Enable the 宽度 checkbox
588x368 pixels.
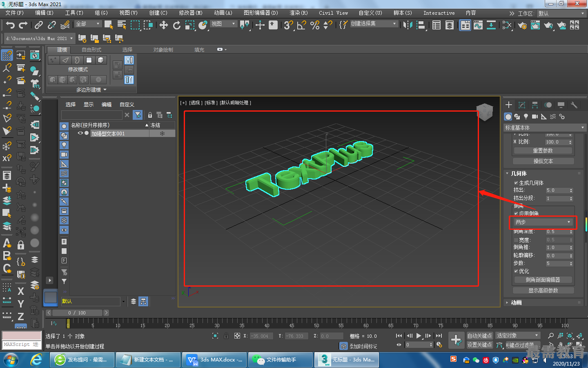pyautogui.click(x=516, y=240)
